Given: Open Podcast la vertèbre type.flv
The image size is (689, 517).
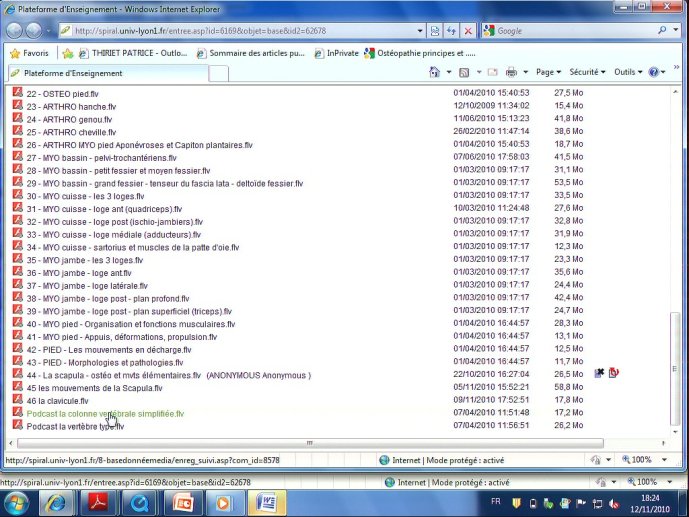Looking at the screenshot, I should coord(75,427).
